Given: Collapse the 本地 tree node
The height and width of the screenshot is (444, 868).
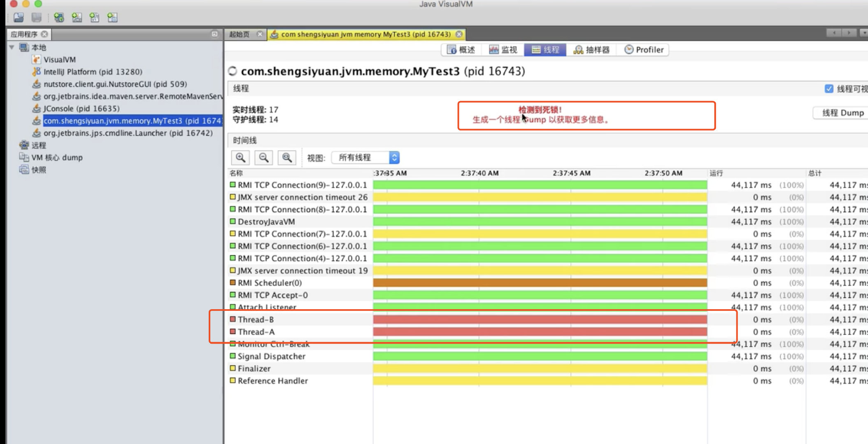Looking at the screenshot, I should 12,47.
